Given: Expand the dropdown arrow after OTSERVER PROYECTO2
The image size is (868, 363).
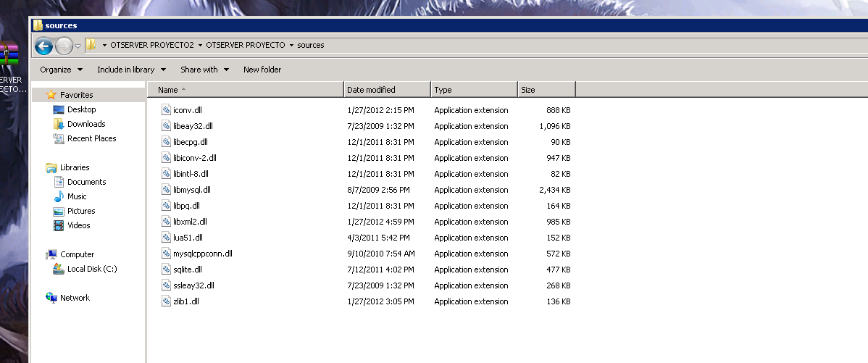Looking at the screenshot, I should point(201,46).
